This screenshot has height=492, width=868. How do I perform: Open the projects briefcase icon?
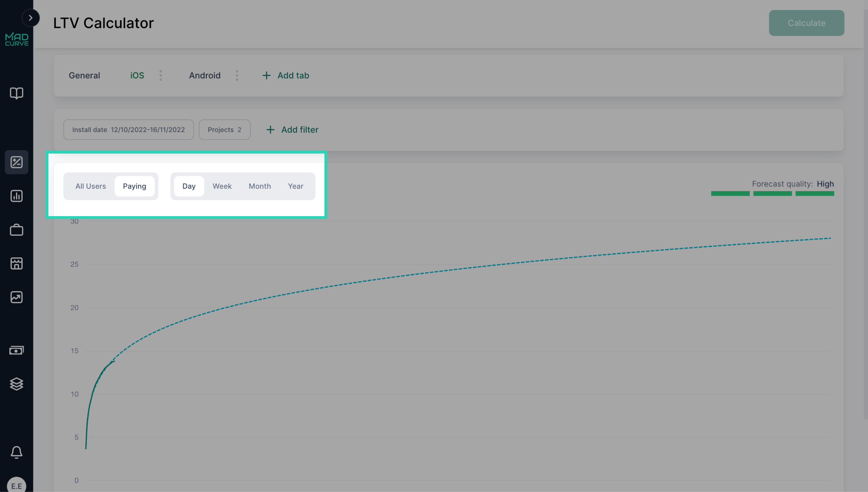tap(16, 230)
